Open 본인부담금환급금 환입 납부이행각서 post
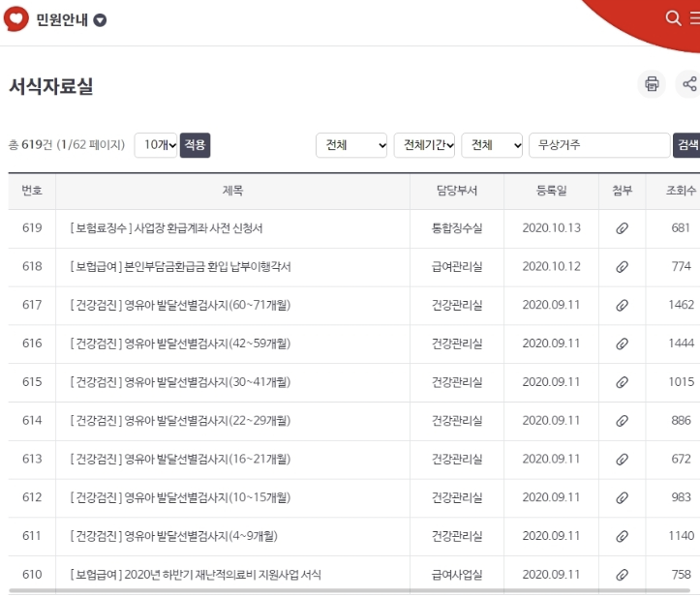700x597 pixels. [180, 267]
